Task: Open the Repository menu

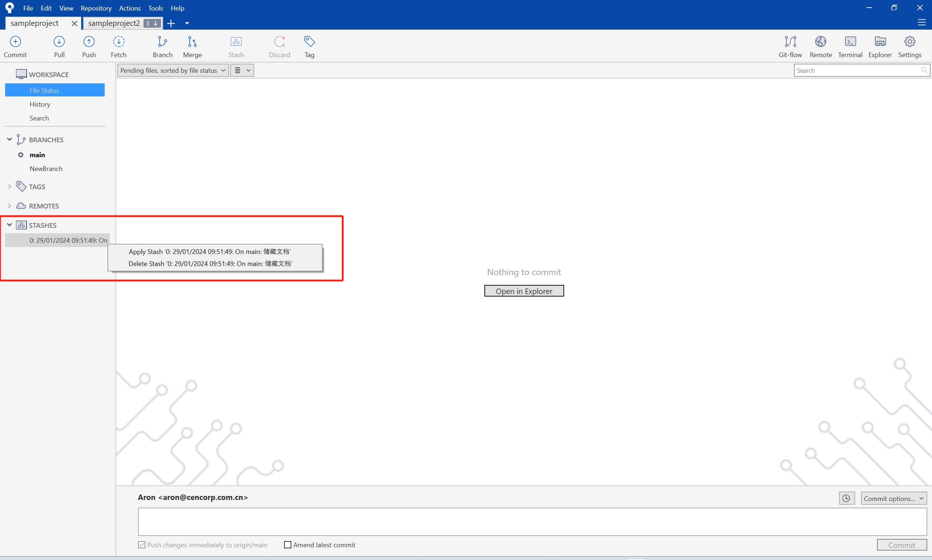Action: tap(96, 8)
